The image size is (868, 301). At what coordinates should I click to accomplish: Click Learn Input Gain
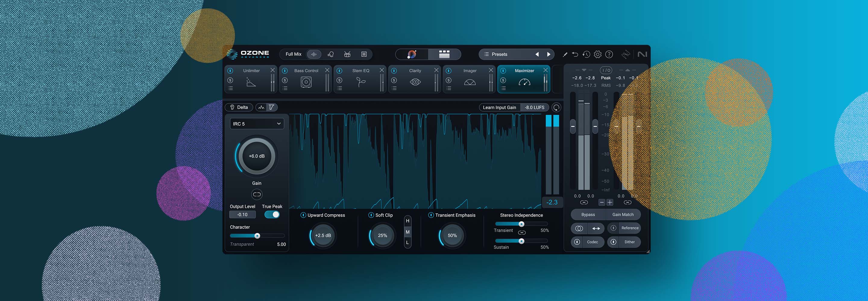coord(499,107)
